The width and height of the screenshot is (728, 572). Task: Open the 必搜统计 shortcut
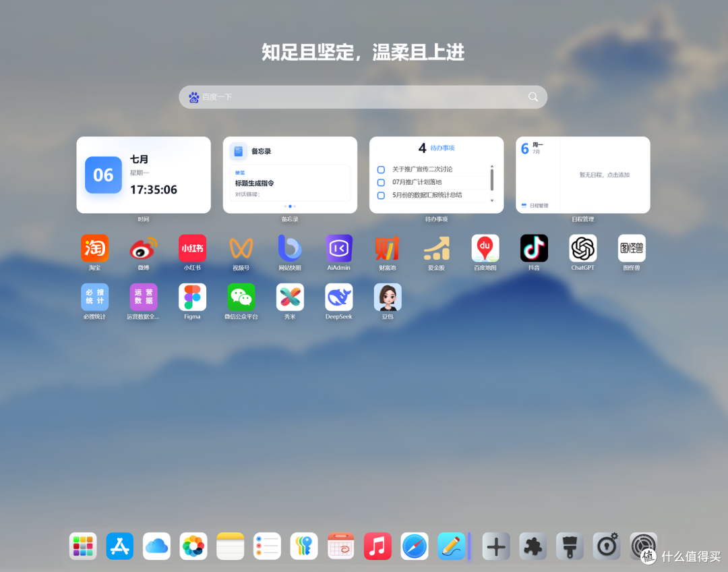(x=95, y=297)
